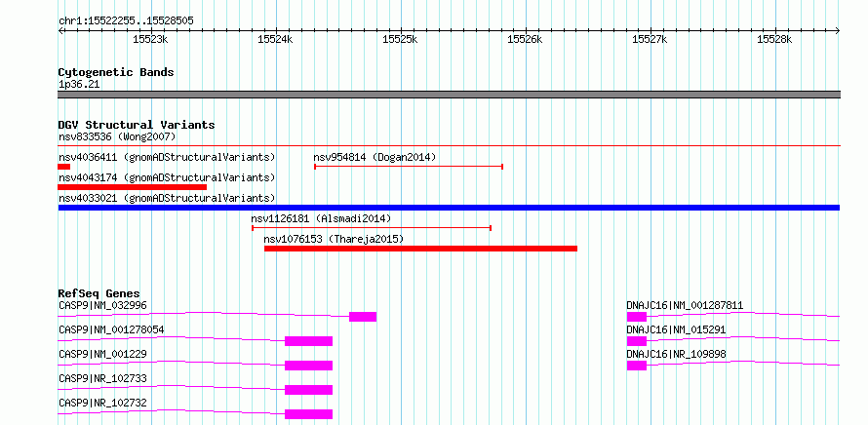
Task: Select the CASP9 NM_001229 magenta exon block
Action: (x=308, y=366)
